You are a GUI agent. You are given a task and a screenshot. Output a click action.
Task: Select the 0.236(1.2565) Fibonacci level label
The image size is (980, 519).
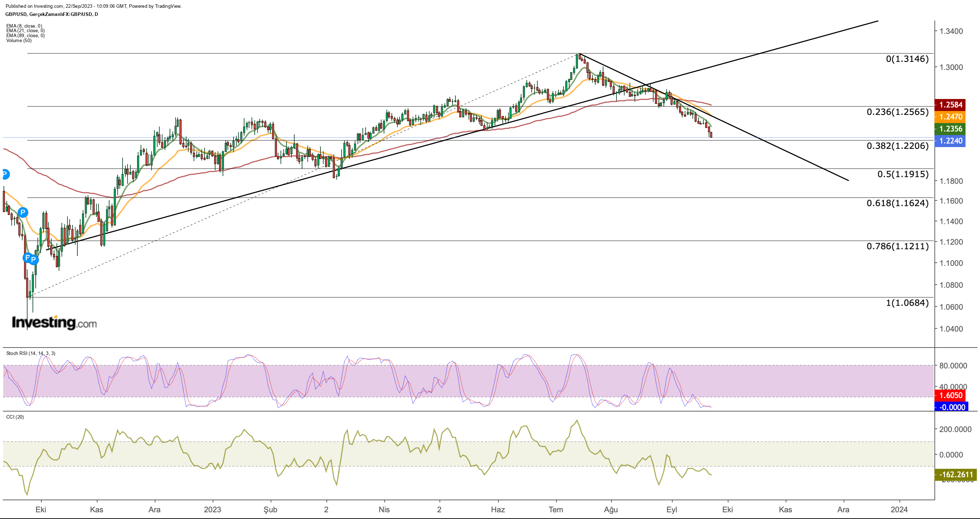pos(897,112)
